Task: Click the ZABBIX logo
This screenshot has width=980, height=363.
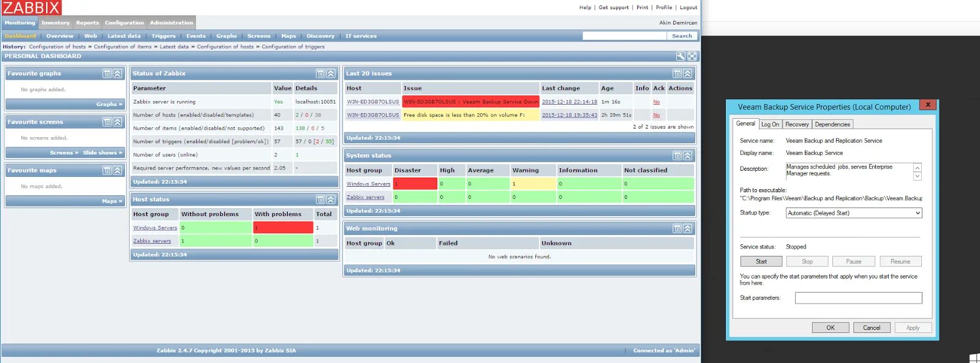Action: pos(31,8)
